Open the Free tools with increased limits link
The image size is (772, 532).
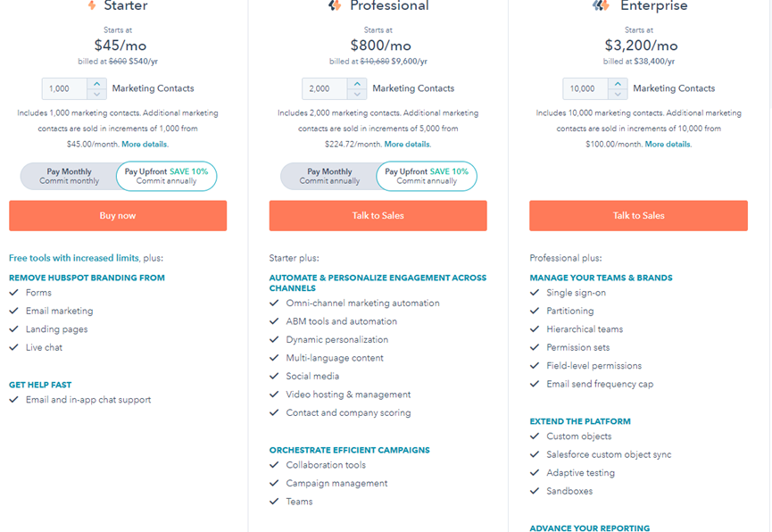[x=74, y=258]
